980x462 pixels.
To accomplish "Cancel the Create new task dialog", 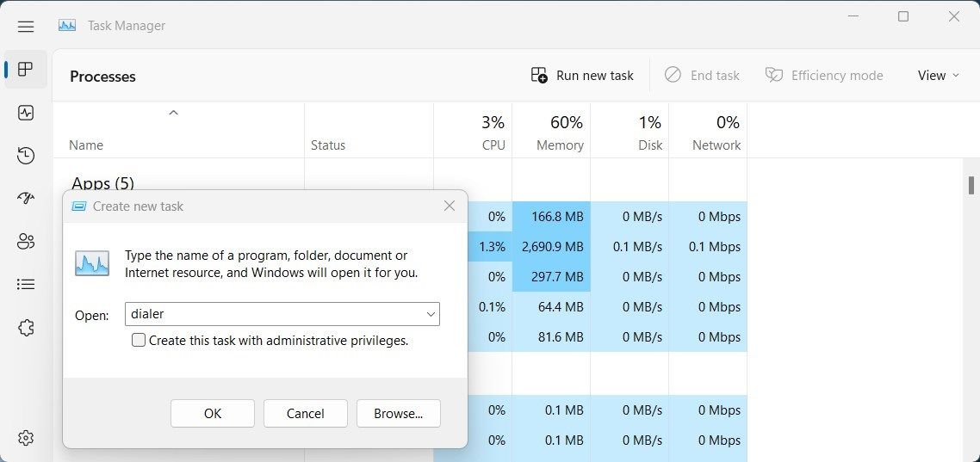I will pos(306,413).
